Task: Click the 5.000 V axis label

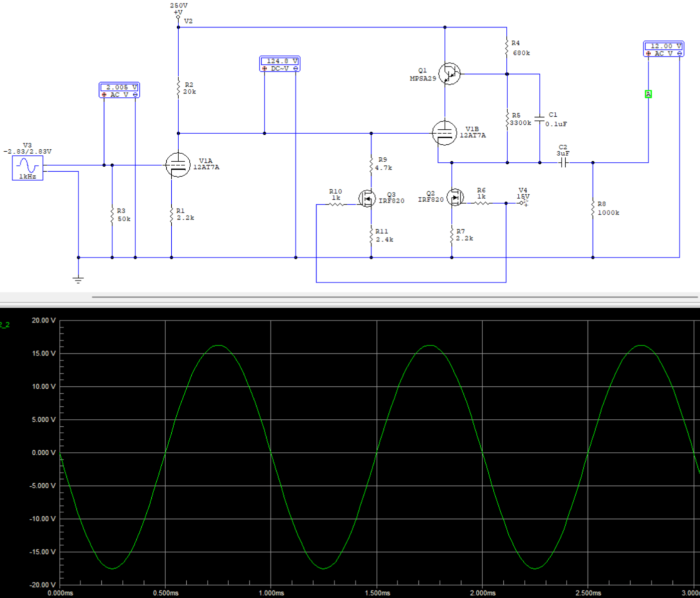Action: click(44, 419)
